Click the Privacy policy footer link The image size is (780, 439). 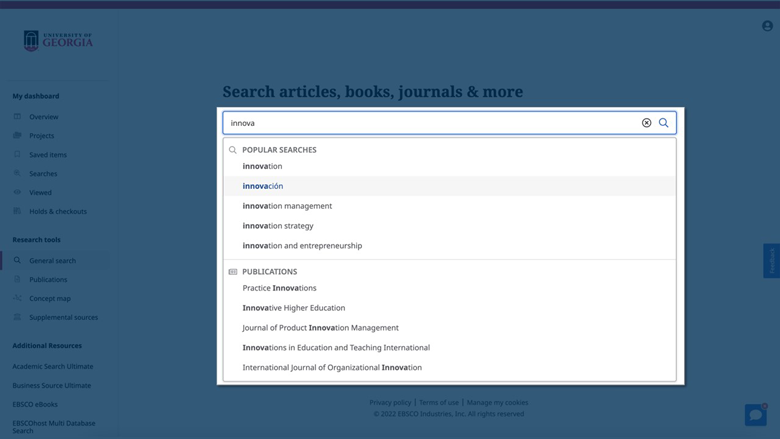tap(390, 402)
